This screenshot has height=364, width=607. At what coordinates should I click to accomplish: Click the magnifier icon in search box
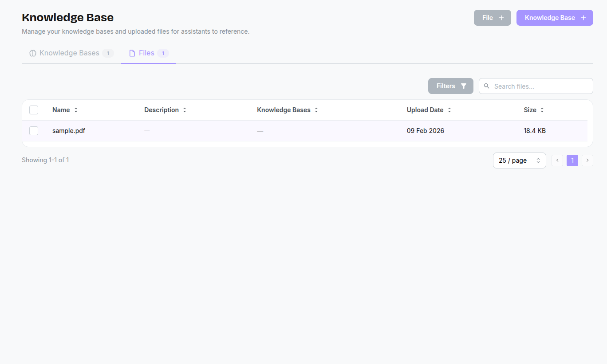pyautogui.click(x=487, y=86)
